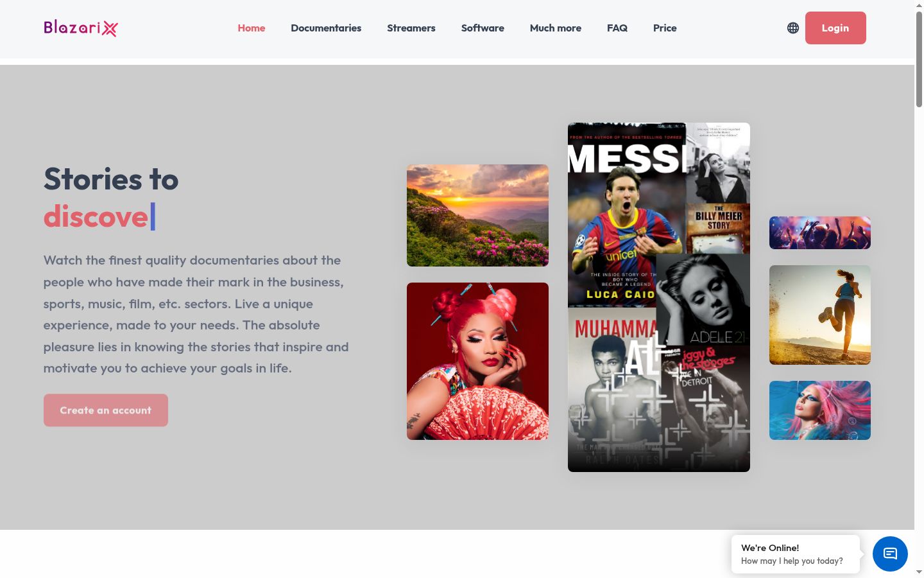Open the runner on beach thumbnail
This screenshot has height=578, width=924.
point(820,315)
